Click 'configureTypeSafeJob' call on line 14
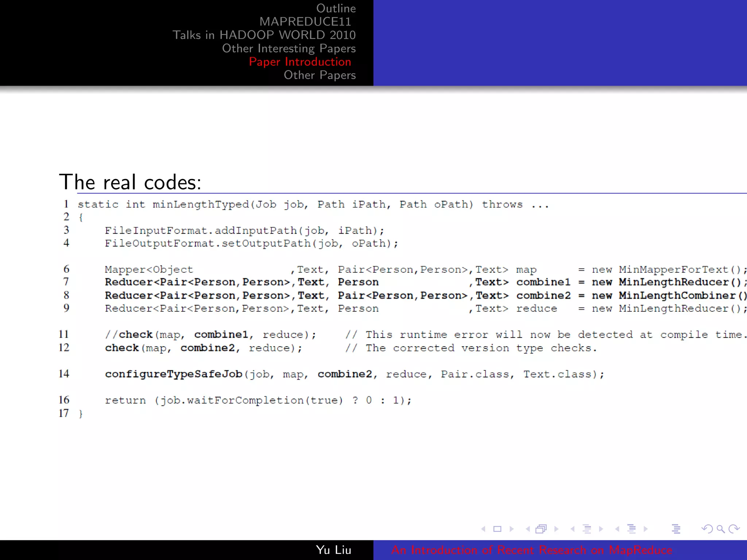Screen dimensions: 747x560 point(174,374)
